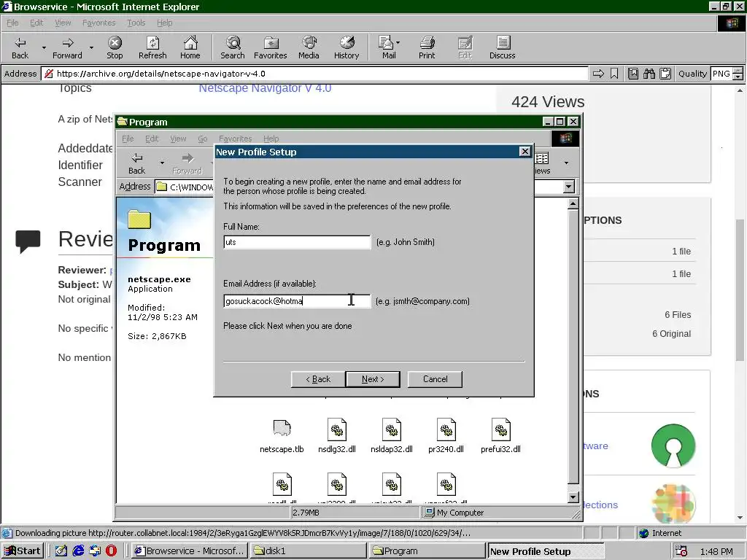
Task: Click the 6 Original text in sidebar
Action: tap(671, 334)
